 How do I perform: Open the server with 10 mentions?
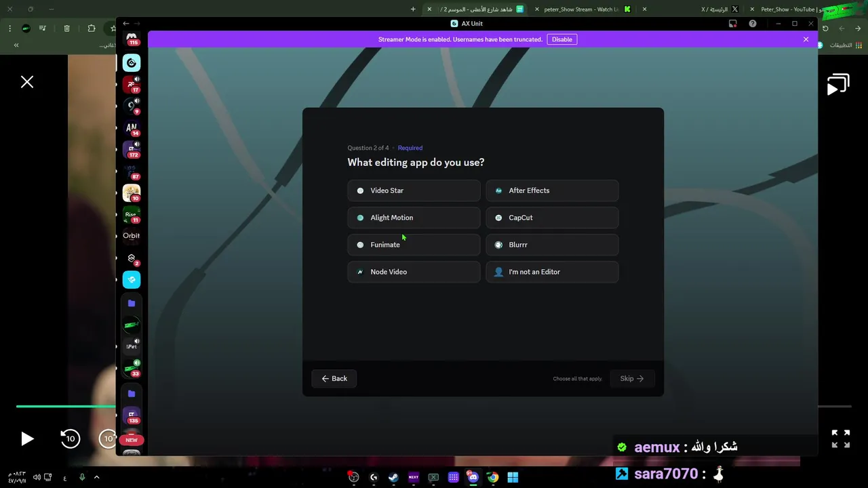(132, 193)
